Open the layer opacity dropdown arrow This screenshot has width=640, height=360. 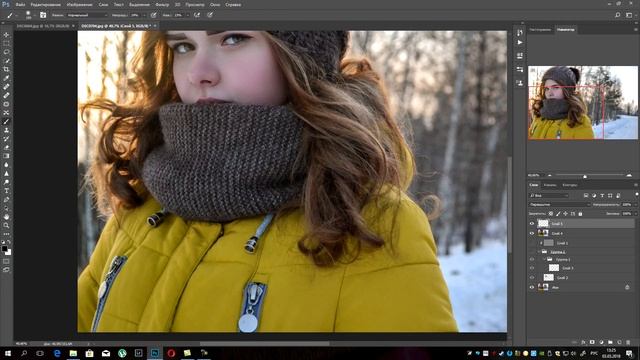tap(635, 204)
